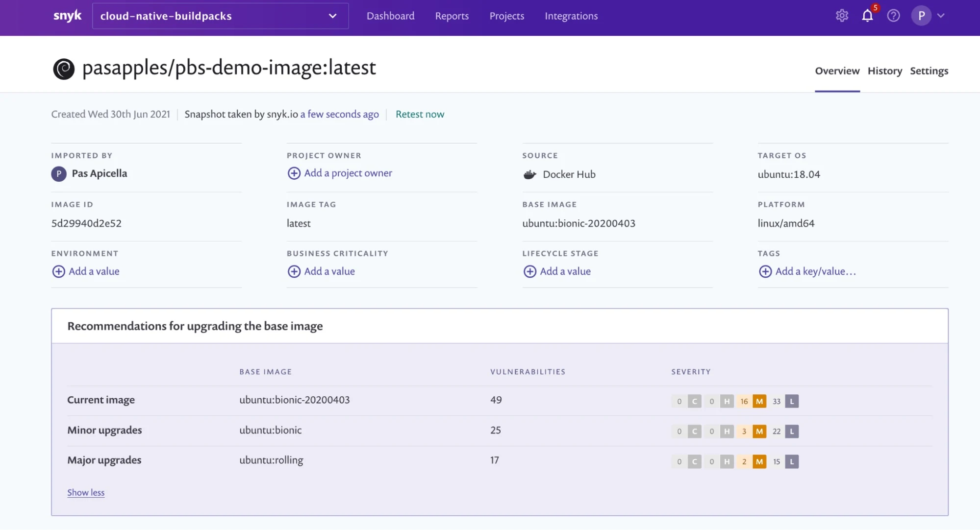Click the plus icon beside project owner
Screen dimensions: 980x530
click(x=294, y=173)
